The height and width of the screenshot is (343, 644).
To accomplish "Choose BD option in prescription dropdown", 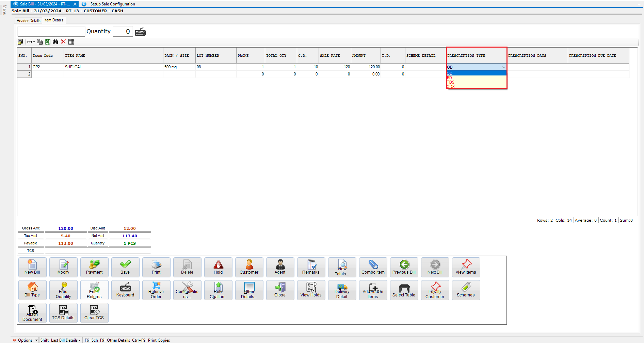I will point(450,78).
